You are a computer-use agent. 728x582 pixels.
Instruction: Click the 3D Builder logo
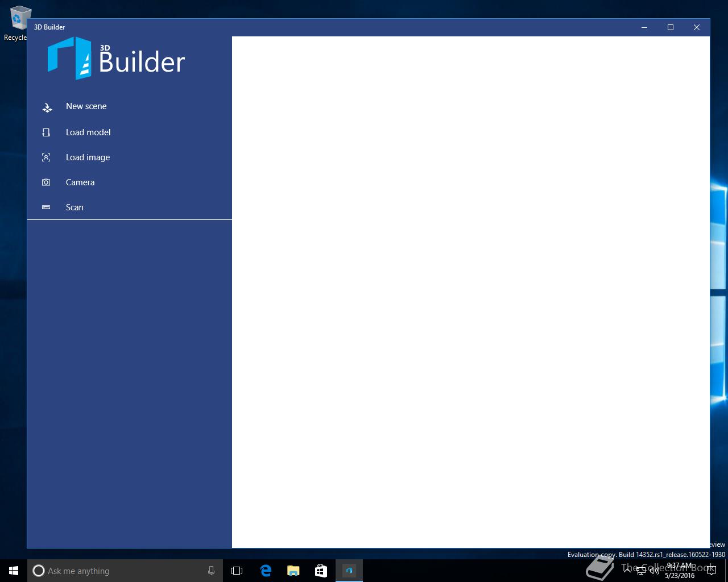point(117,58)
